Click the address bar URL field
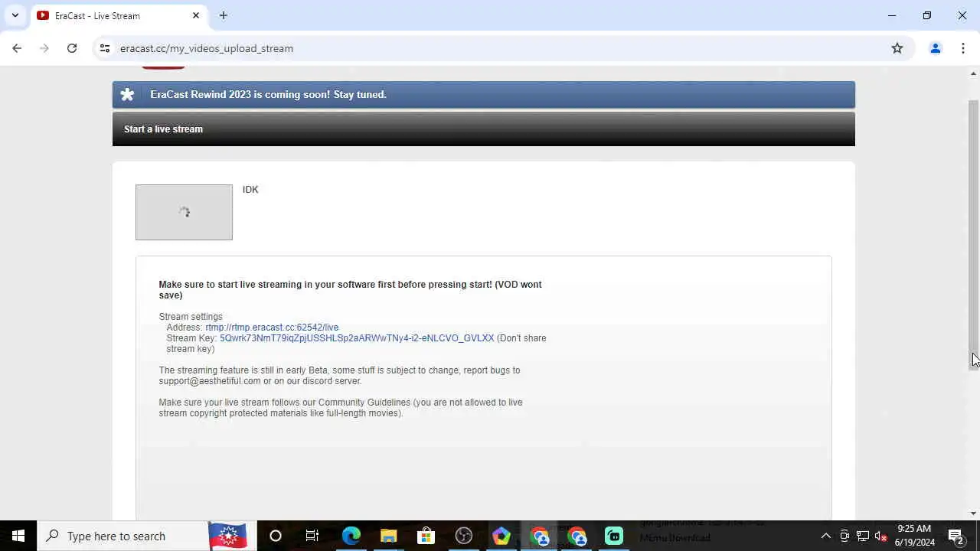Screen dimensions: 980x551 pyautogui.click(x=498, y=48)
